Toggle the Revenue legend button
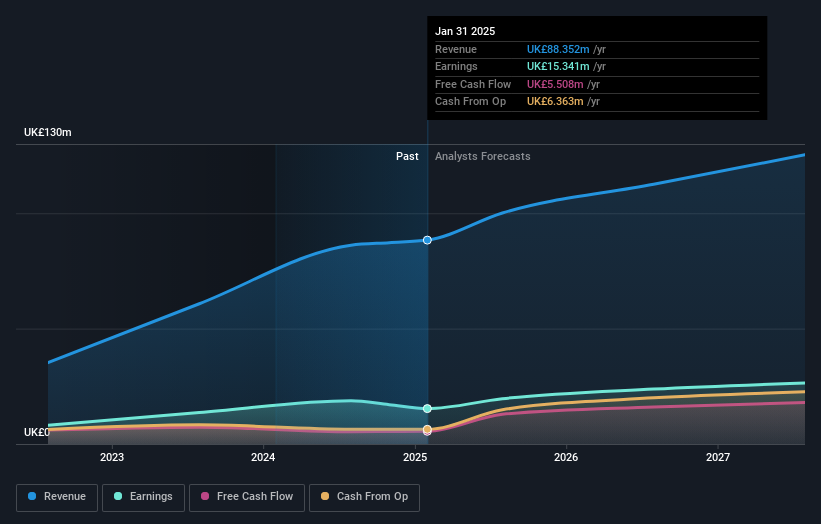The width and height of the screenshot is (821, 524). (x=57, y=497)
